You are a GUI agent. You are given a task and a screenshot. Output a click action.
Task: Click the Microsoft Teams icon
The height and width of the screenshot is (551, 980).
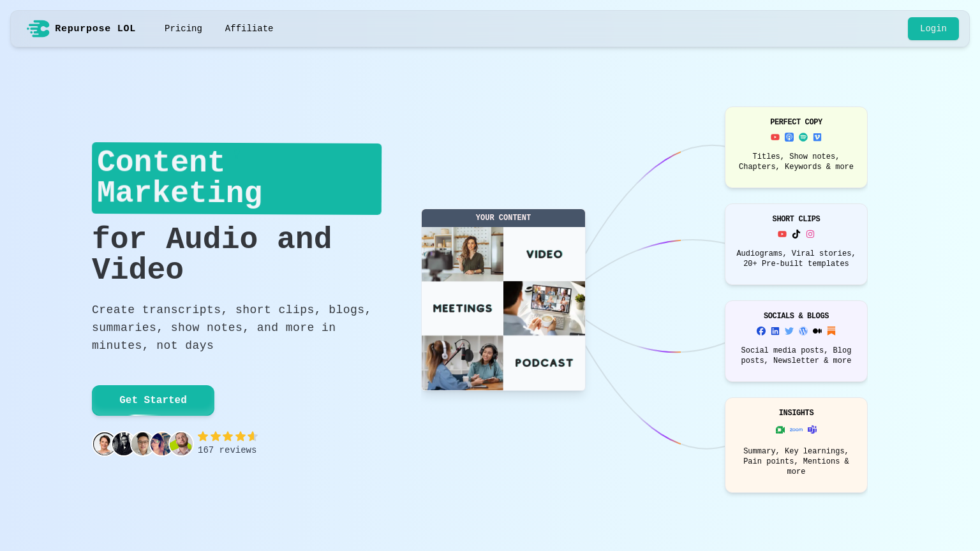812,430
